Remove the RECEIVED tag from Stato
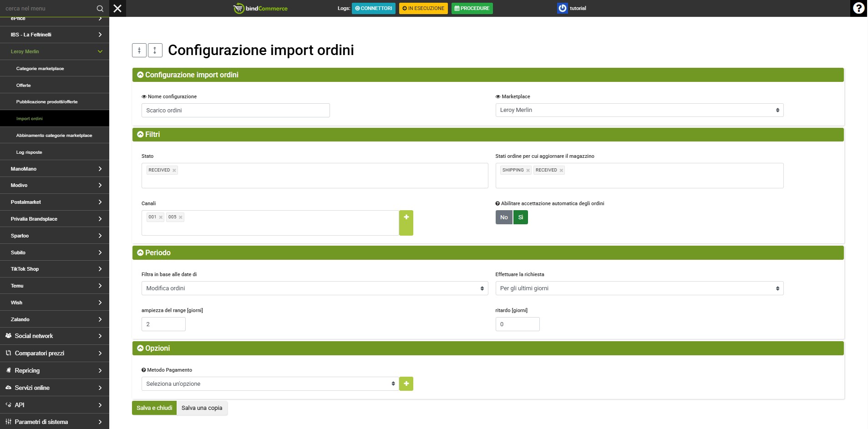 (174, 171)
